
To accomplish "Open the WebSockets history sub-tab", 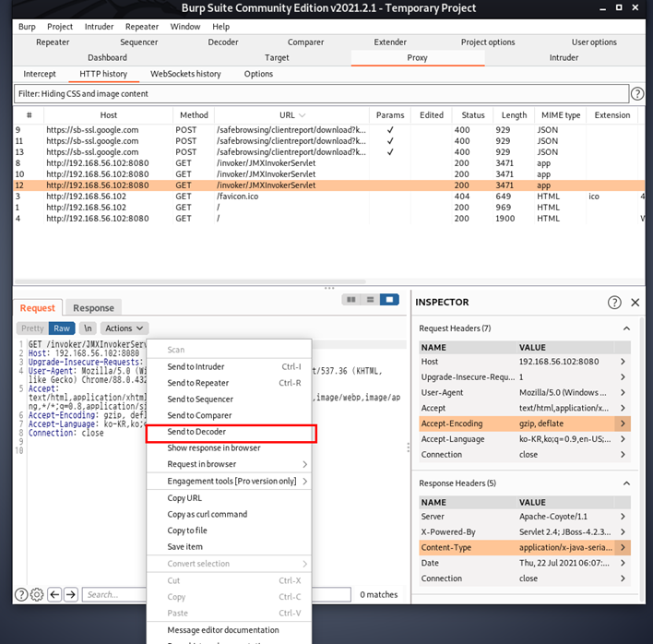I will point(185,74).
